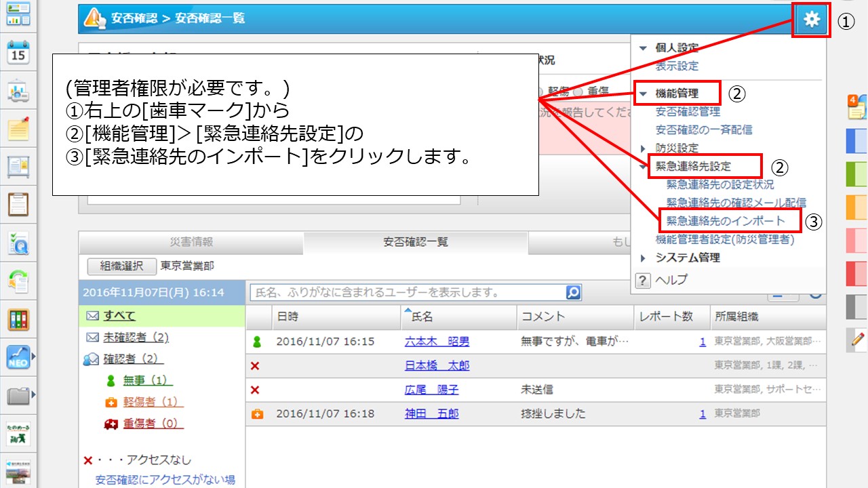Click the envelope icon beside 未確認者（2）
868x488 pixels.
point(92,338)
